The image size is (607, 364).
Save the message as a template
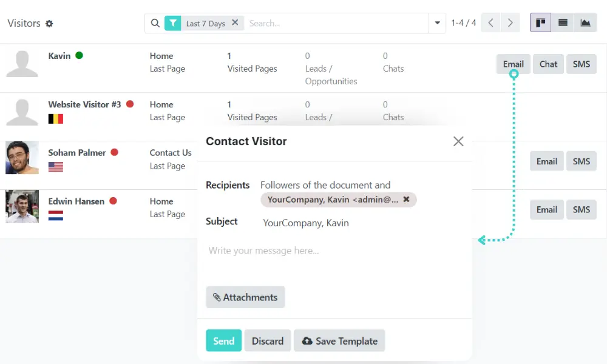[x=339, y=341]
